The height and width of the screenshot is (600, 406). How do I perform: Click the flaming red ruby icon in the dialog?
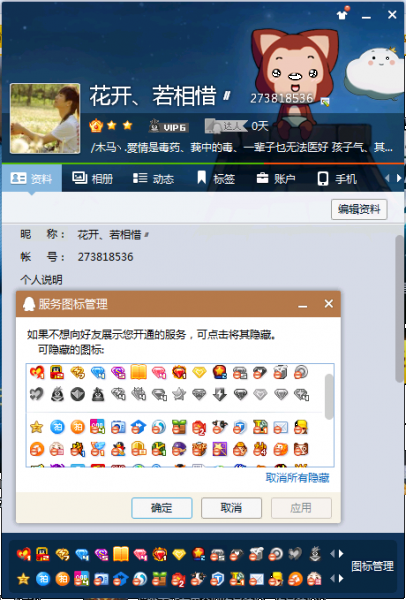[179, 372]
